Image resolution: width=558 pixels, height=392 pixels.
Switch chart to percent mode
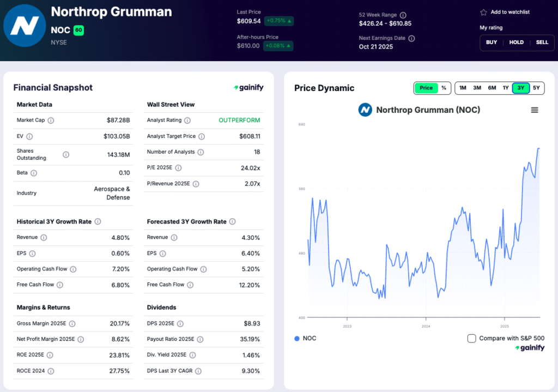[444, 88]
